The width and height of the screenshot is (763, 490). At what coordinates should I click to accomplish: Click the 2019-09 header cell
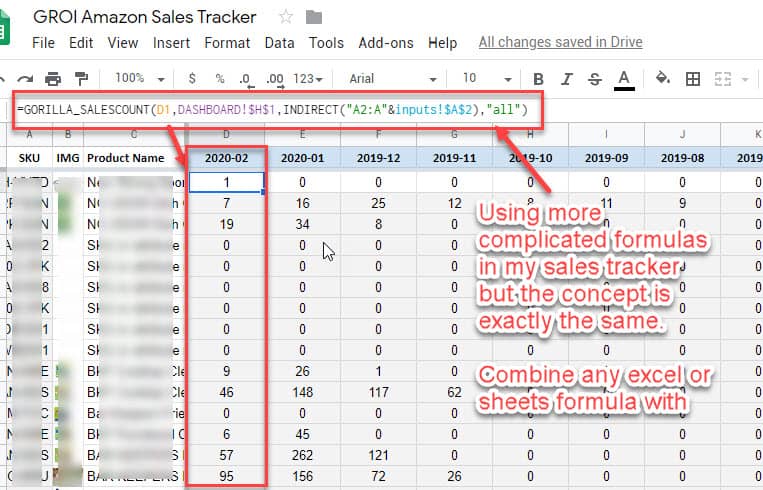click(x=606, y=158)
